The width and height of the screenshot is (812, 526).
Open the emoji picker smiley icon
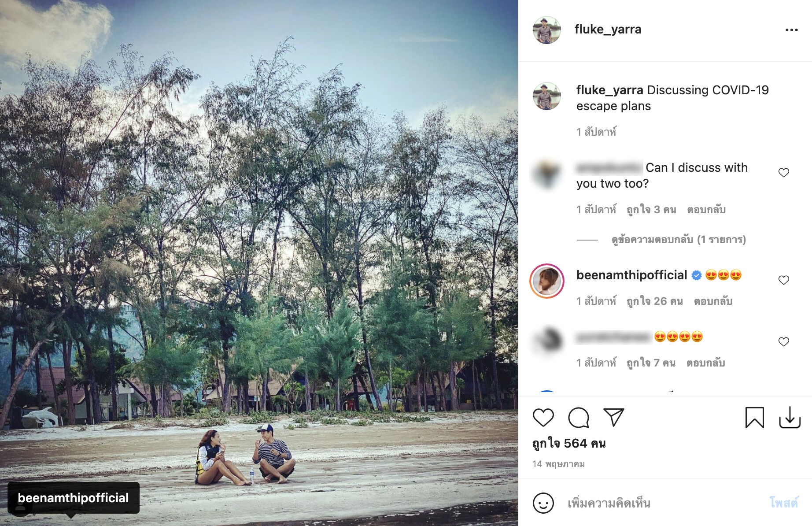click(x=543, y=503)
